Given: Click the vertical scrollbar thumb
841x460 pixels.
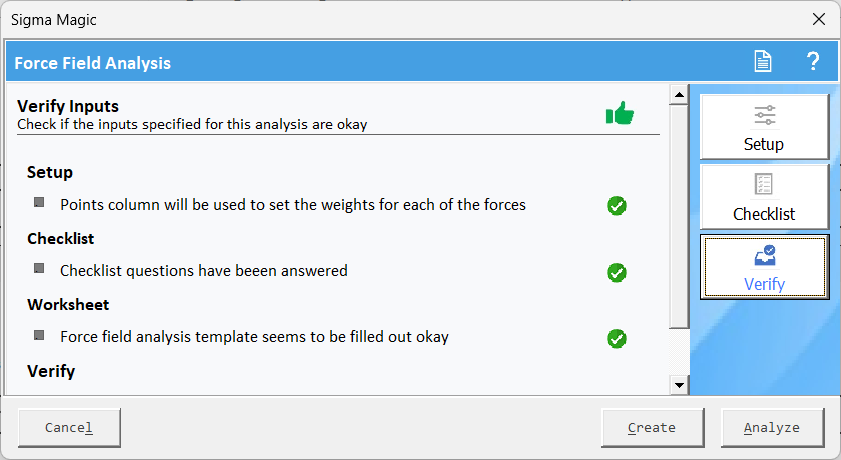Looking at the screenshot, I should (680, 215).
